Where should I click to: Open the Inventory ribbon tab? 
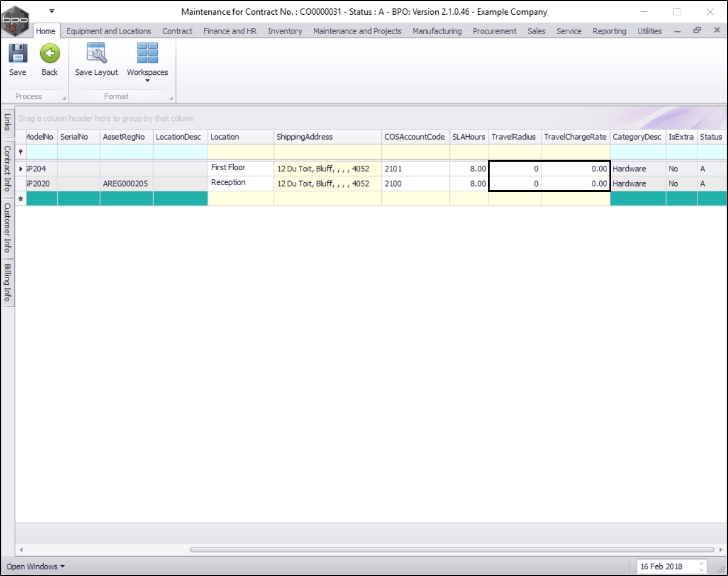[x=285, y=31]
